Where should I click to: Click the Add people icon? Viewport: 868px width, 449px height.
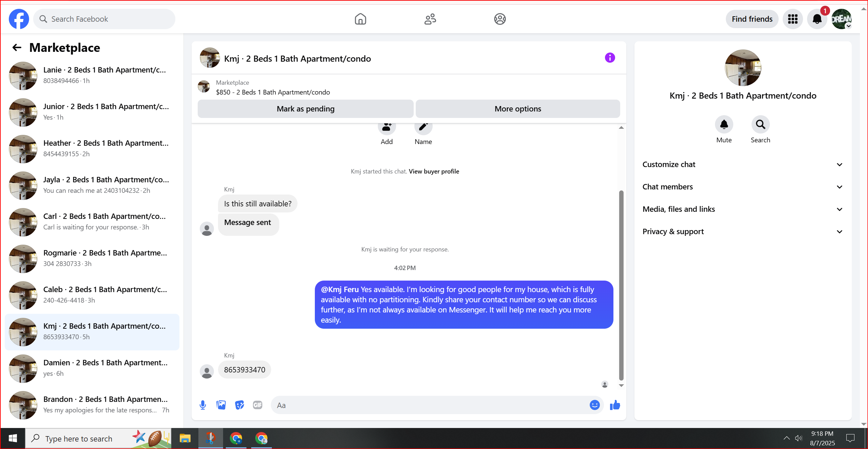coord(387,128)
